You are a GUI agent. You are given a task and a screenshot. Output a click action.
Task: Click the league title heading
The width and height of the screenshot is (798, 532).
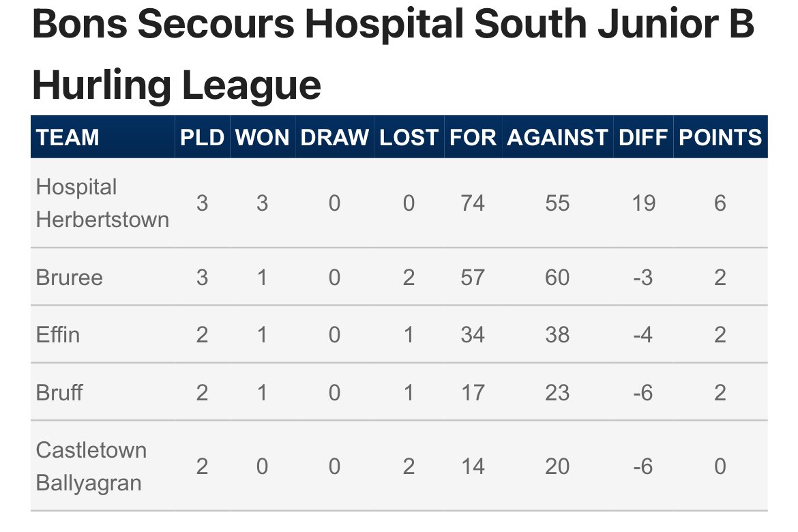point(393,53)
